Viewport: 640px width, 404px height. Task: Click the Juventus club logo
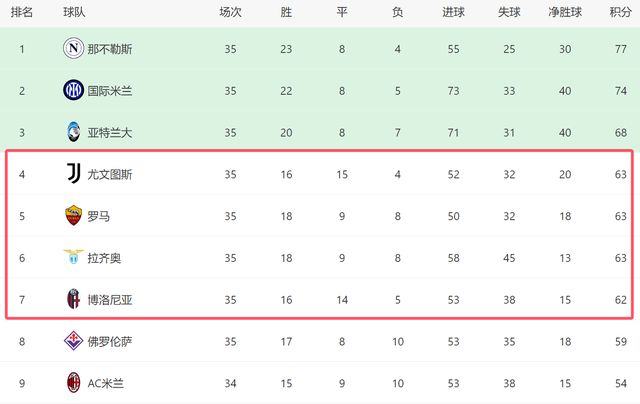(x=73, y=174)
